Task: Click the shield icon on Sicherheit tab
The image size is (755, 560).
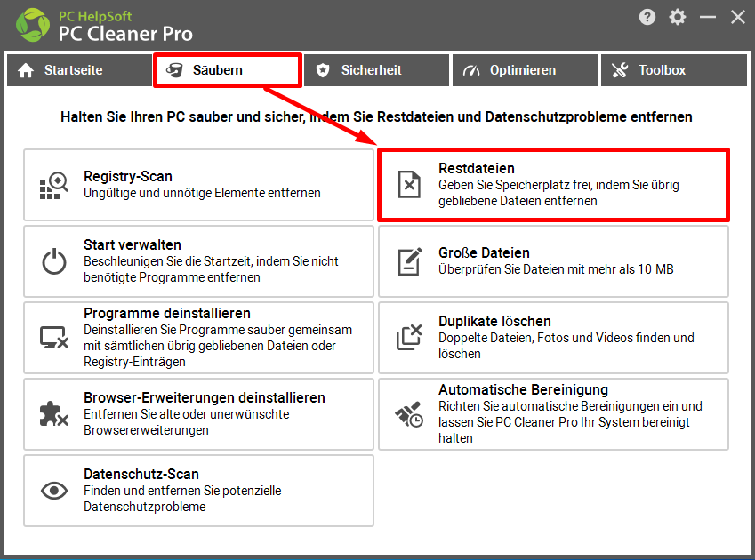Action: pos(323,71)
